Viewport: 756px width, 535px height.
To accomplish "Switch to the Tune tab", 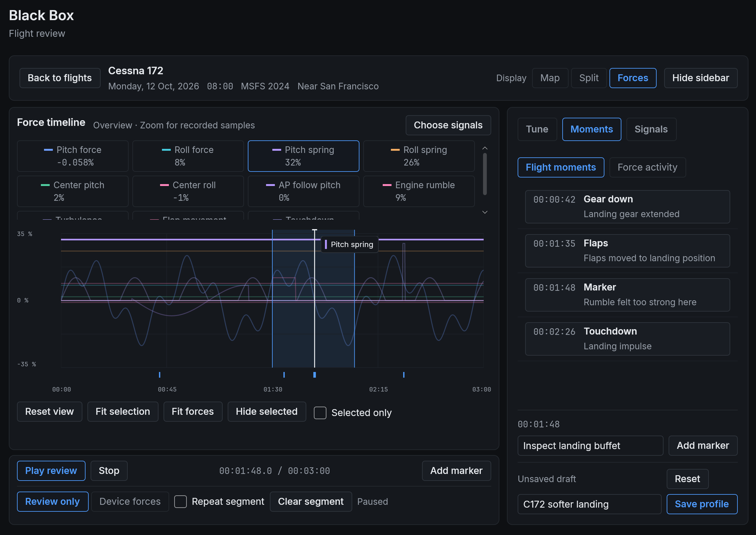I will (537, 129).
